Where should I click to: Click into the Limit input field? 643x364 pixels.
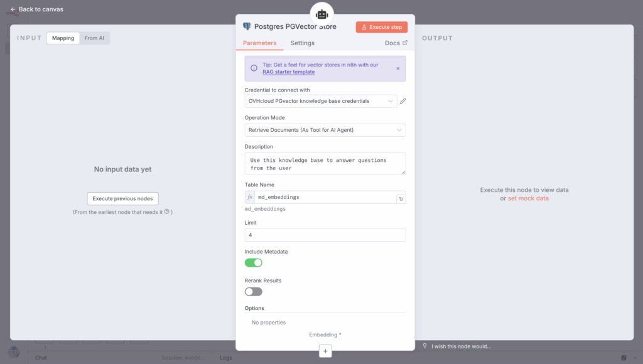click(325, 235)
